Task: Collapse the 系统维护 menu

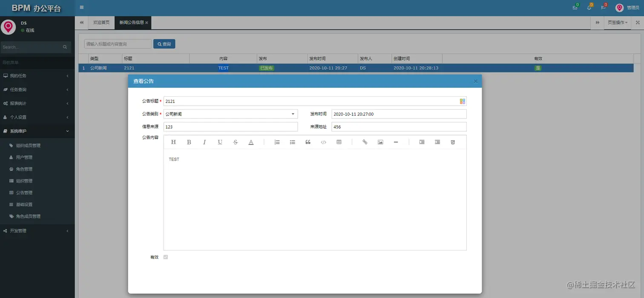Action: (x=37, y=131)
